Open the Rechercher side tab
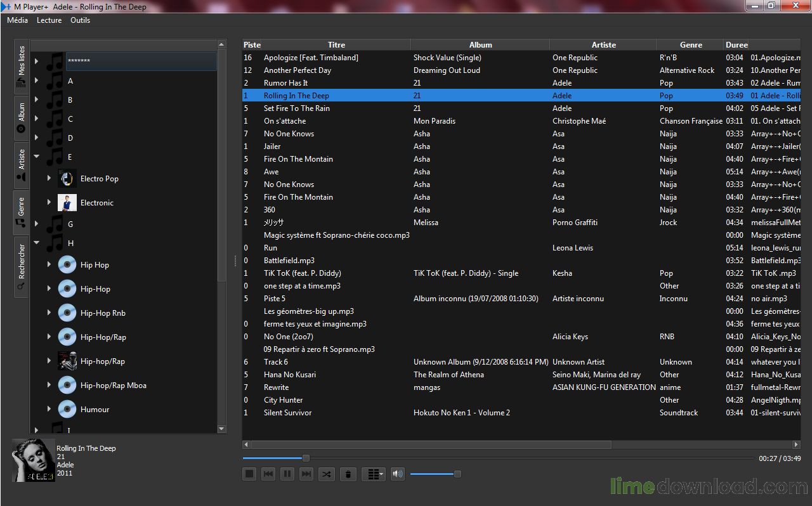Viewport: 812px width, 506px height. pos(21,267)
